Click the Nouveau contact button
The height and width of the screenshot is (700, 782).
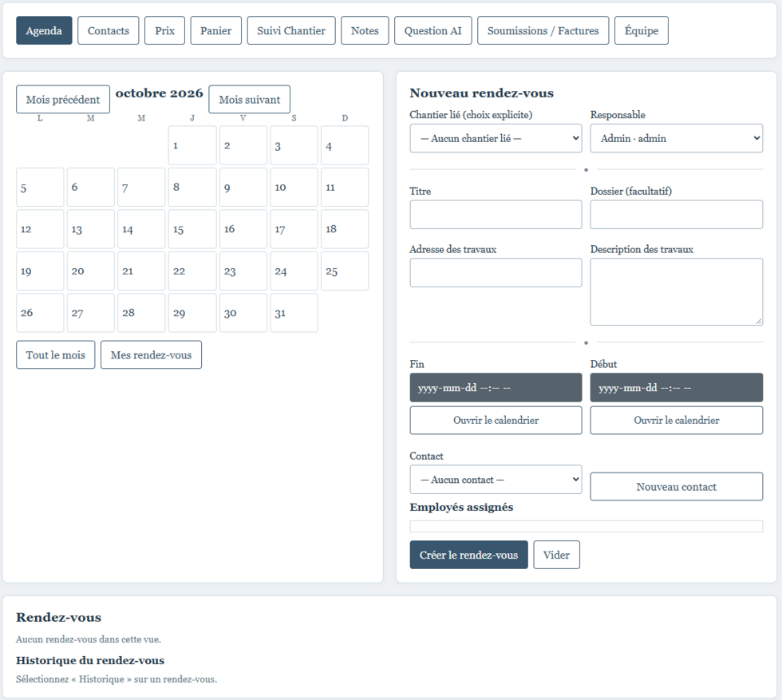[677, 486]
